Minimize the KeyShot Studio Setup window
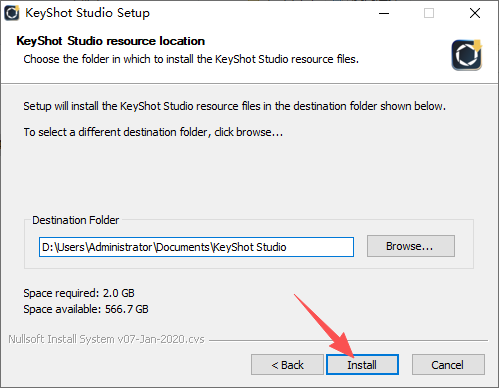Image resolution: width=499 pixels, height=388 pixels. 384,13
